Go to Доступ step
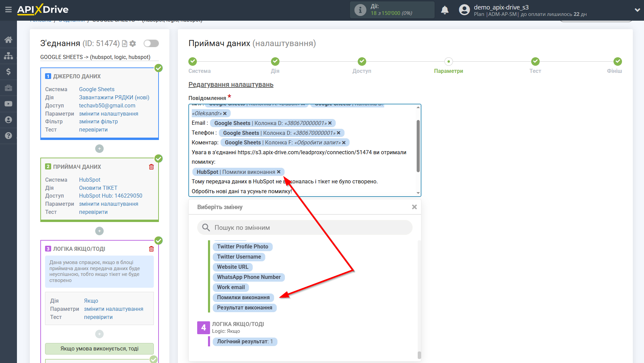644x363 pixels. coord(362,62)
